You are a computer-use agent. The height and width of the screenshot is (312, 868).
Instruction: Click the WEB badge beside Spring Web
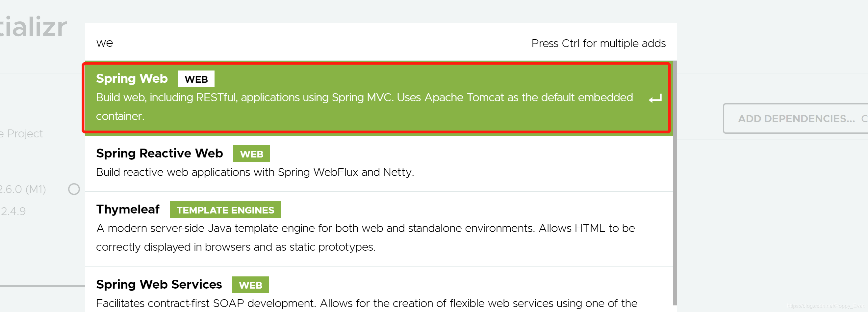pos(196,79)
